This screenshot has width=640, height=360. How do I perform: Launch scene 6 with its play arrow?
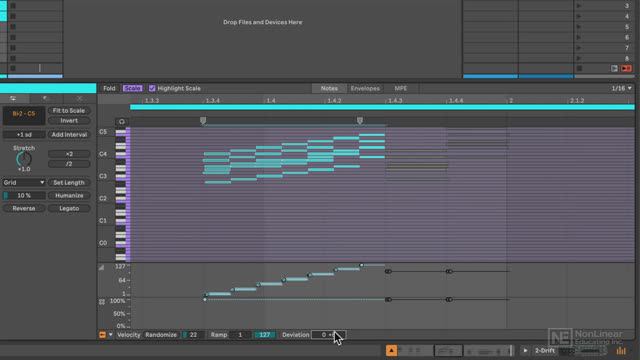[x=578, y=38]
